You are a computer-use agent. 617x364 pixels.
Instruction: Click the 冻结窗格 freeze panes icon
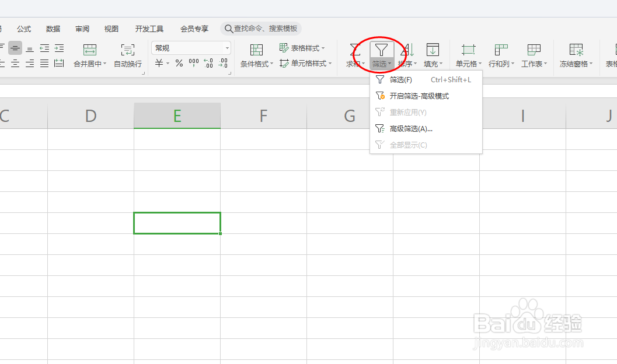click(x=576, y=50)
